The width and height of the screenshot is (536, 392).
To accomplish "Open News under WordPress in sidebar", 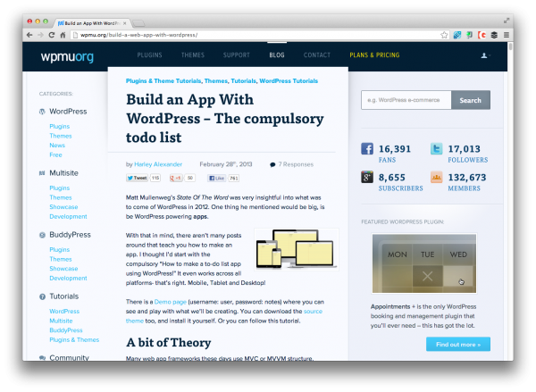I will click(57, 146).
